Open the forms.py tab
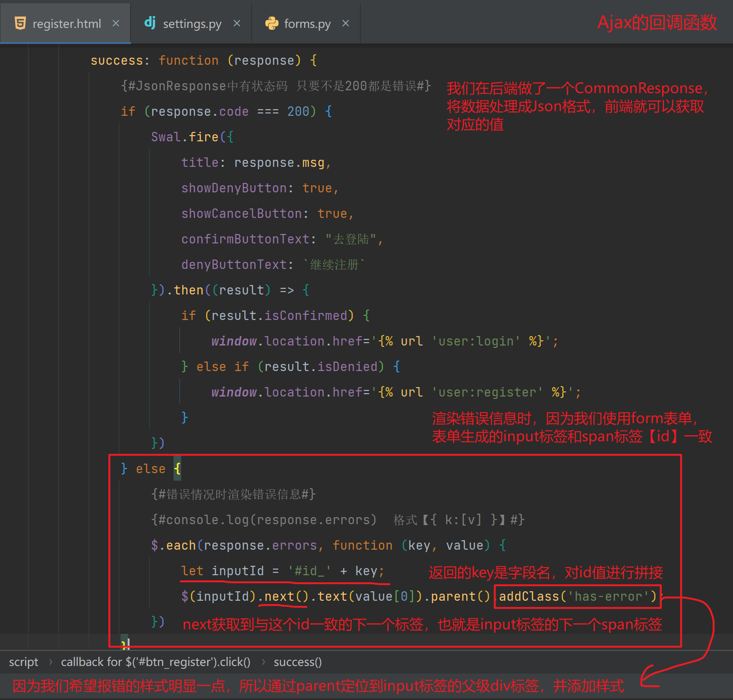Viewport: 733px width, 700px height. click(307, 23)
